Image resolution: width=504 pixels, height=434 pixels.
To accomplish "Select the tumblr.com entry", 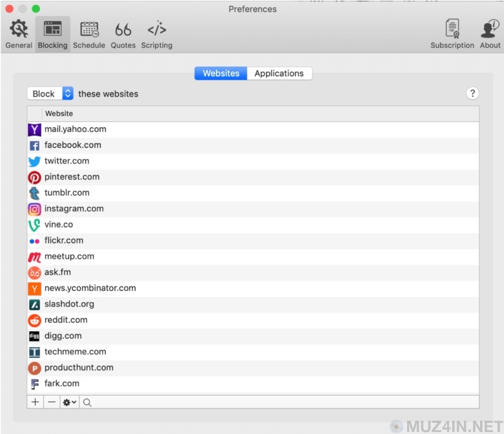I will point(253,193).
